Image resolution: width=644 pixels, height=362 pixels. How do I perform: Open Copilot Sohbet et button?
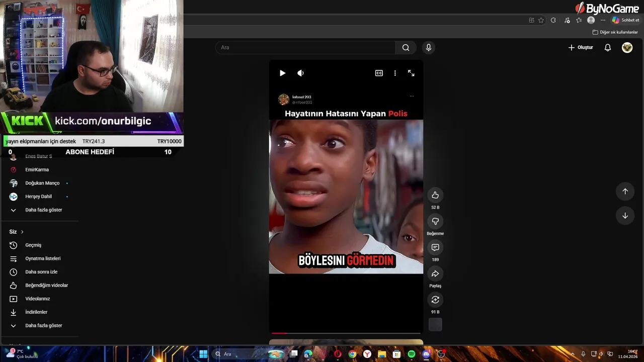click(625, 20)
